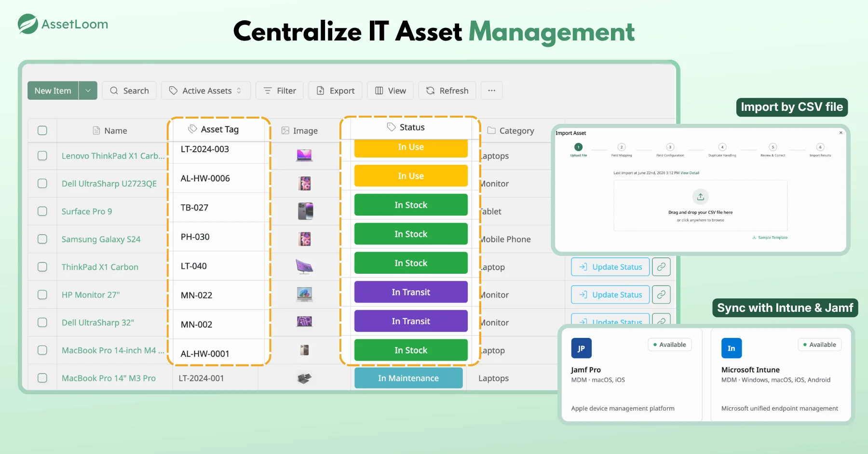Click Update Status for ThinkPad X1 Carbon row
The width and height of the screenshot is (868, 454).
[610, 267]
